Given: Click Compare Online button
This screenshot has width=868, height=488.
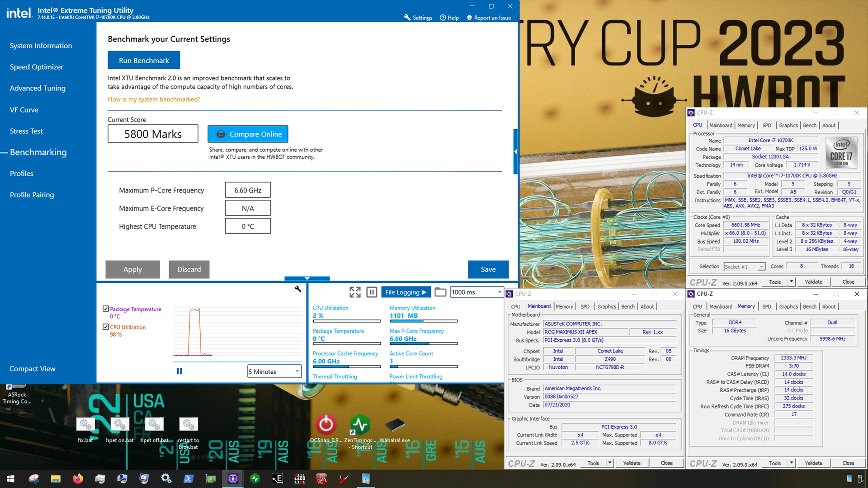Looking at the screenshot, I should (248, 134).
